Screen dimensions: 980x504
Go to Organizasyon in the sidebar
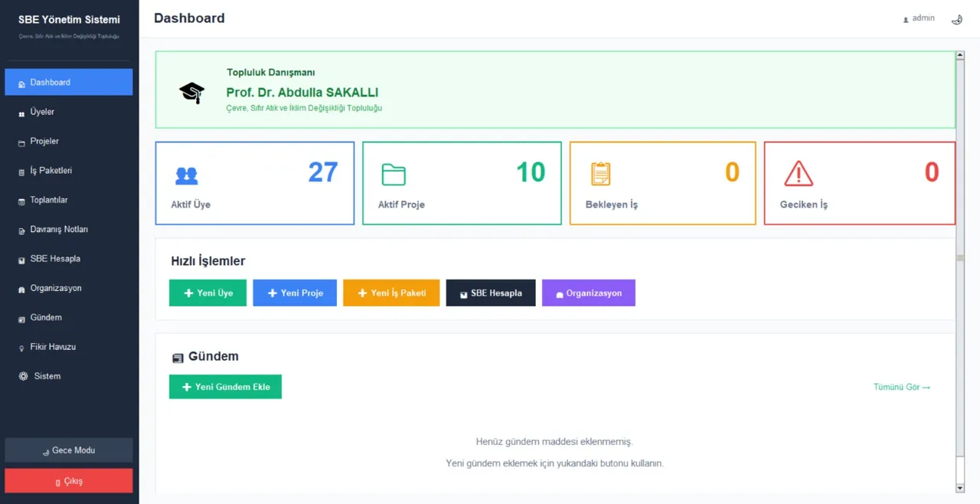69,288
